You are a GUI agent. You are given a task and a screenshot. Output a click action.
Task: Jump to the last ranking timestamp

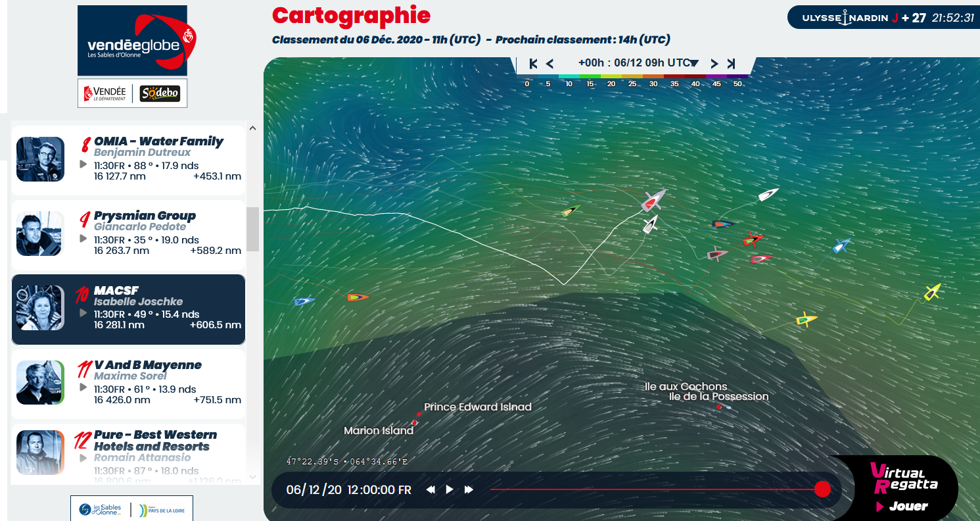(732, 64)
